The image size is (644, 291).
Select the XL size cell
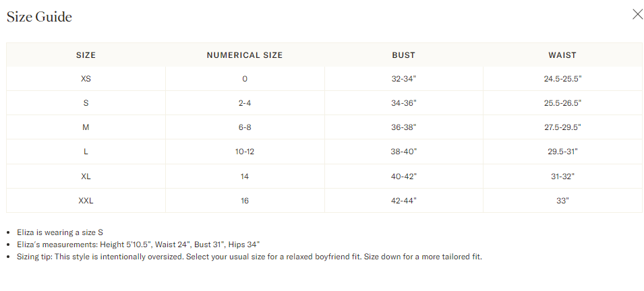pyautogui.click(x=86, y=176)
